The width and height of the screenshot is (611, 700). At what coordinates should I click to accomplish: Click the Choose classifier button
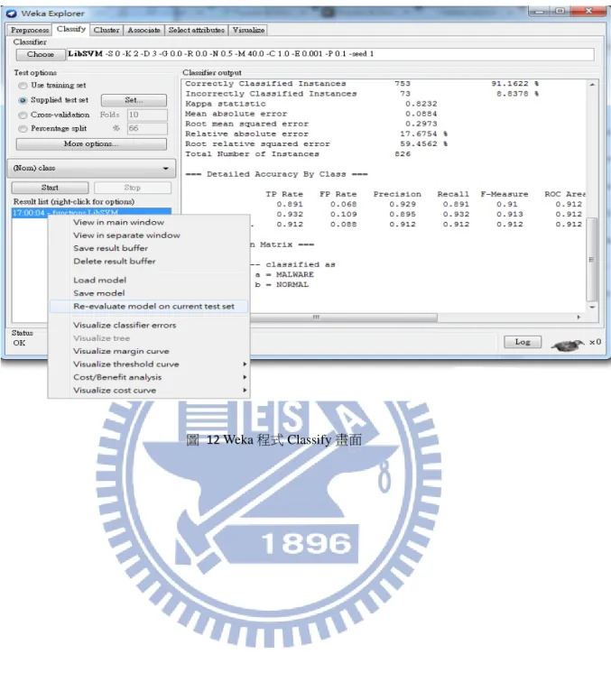pos(41,54)
